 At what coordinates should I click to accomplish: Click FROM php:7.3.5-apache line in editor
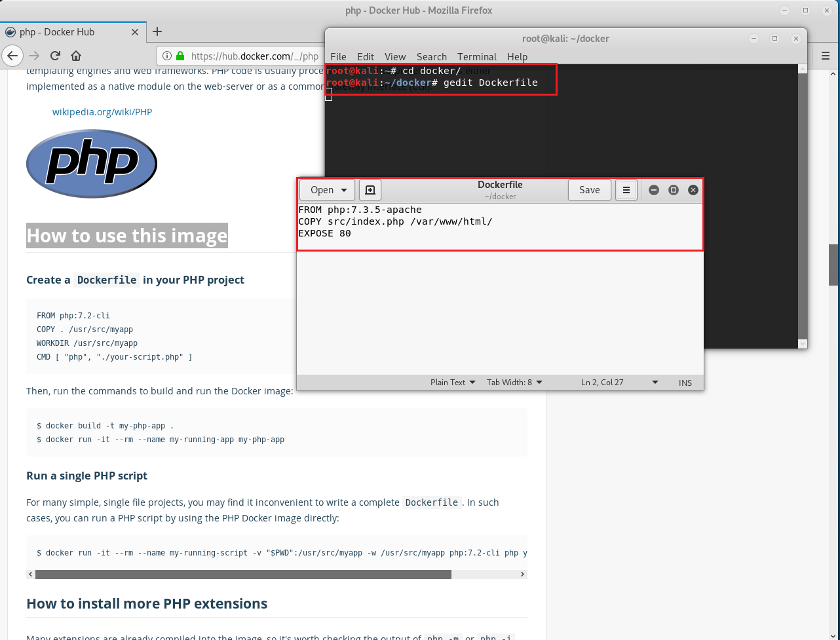tap(360, 210)
